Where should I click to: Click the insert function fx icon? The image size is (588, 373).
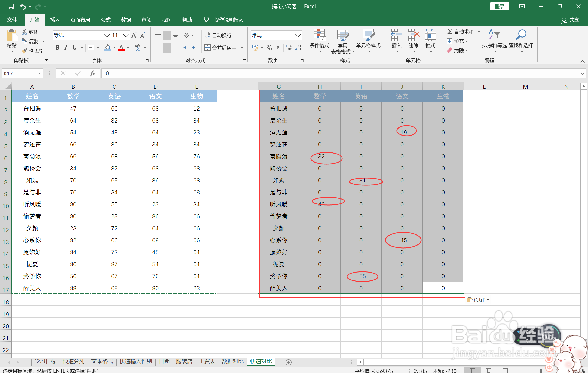92,73
